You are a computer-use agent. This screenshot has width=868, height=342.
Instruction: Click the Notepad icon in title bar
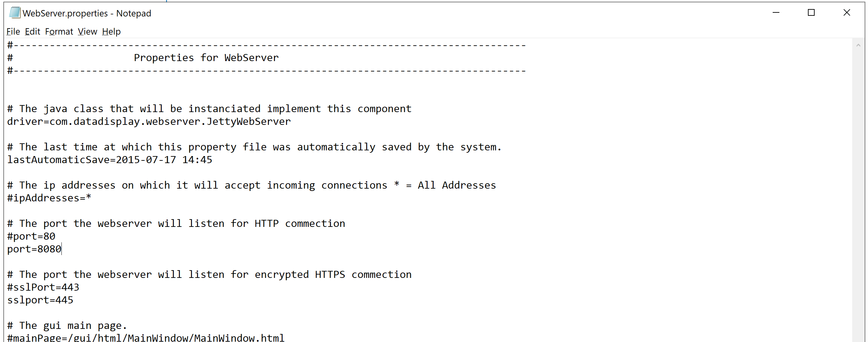click(x=15, y=13)
